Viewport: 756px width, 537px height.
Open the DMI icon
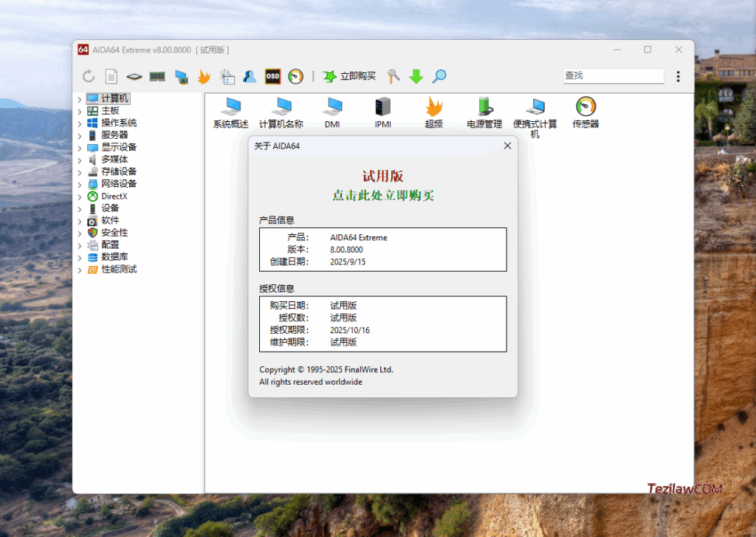[x=332, y=112]
